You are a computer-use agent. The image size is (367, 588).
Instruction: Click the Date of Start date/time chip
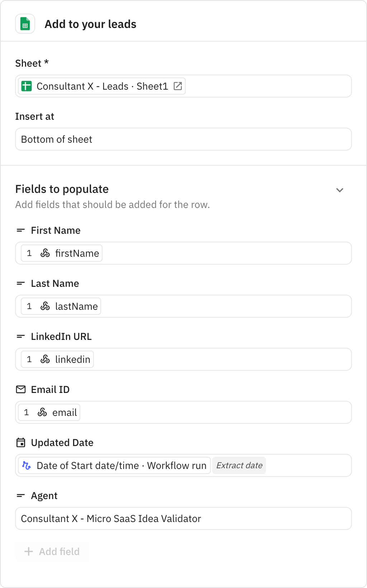point(121,465)
